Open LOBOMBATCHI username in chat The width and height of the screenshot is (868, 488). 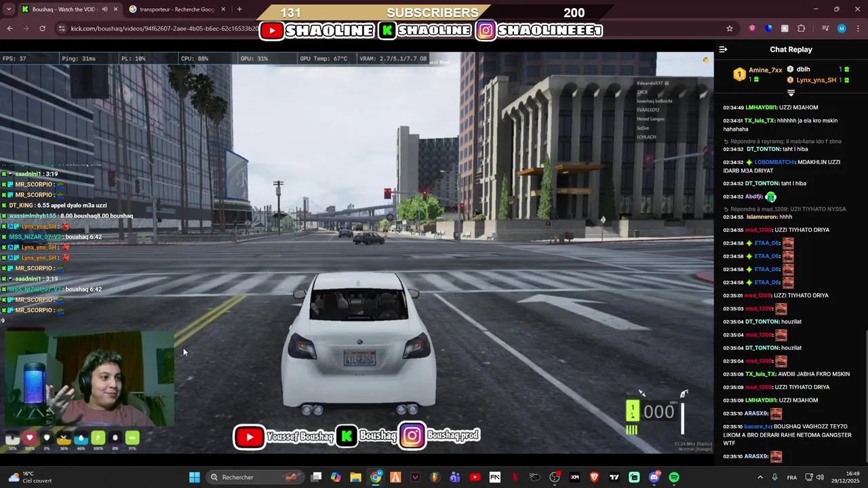pyautogui.click(x=775, y=163)
